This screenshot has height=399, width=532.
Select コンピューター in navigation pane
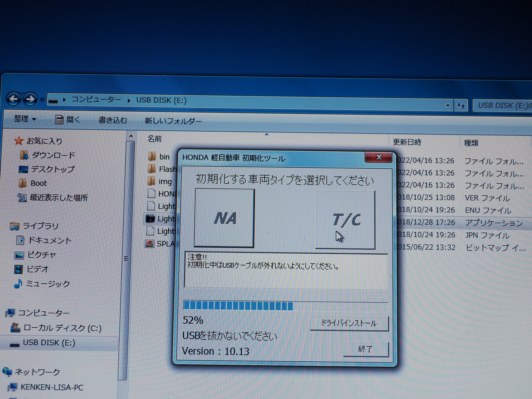pos(37,313)
